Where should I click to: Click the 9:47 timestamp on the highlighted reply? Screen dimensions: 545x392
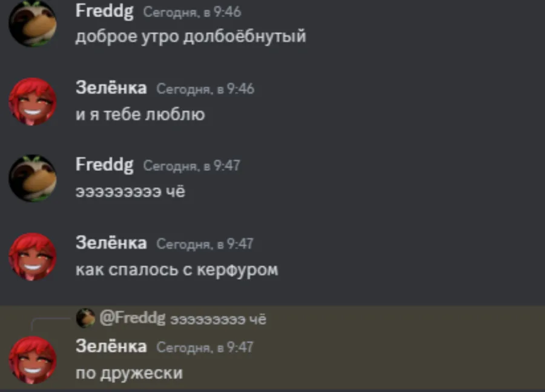click(x=205, y=347)
